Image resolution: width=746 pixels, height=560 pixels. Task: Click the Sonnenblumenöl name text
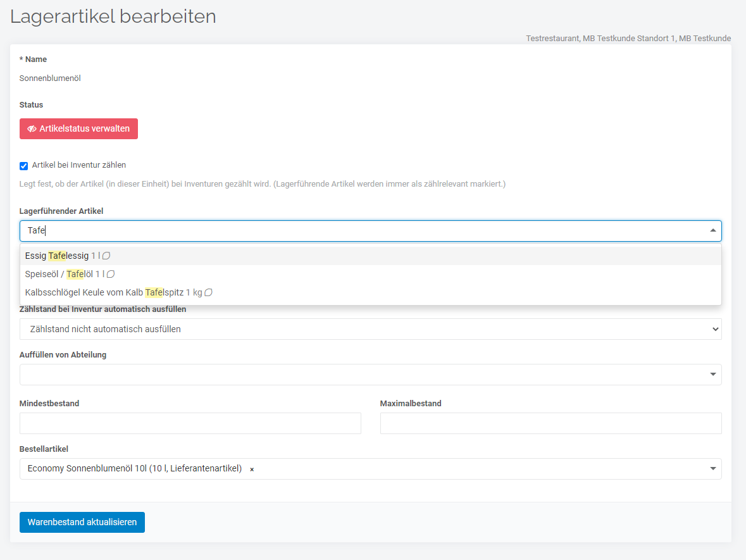[x=50, y=78]
